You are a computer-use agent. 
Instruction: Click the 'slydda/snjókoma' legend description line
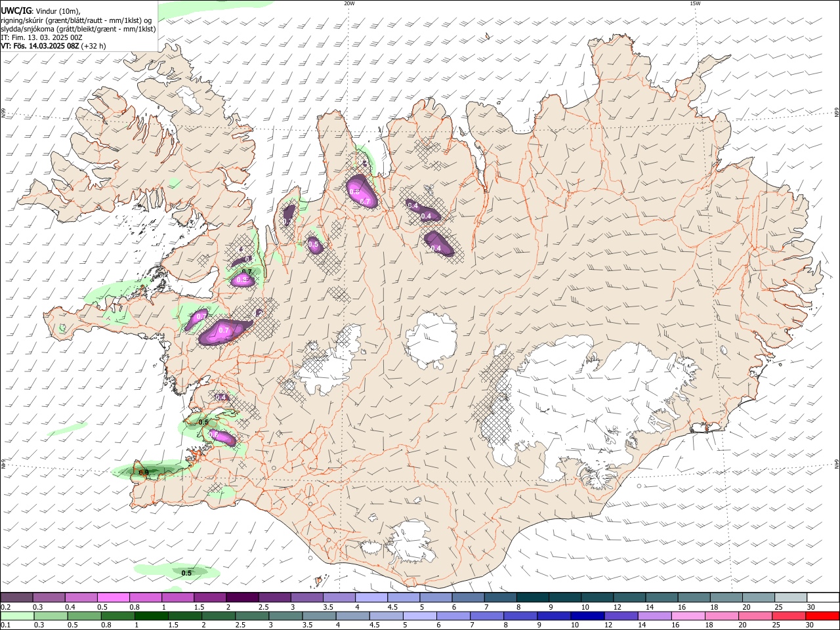click(x=79, y=29)
